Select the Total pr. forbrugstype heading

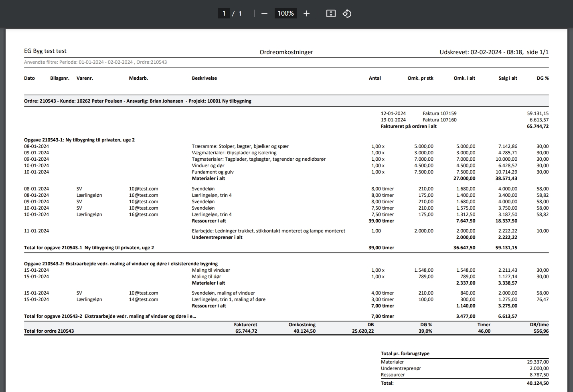[x=405, y=354]
